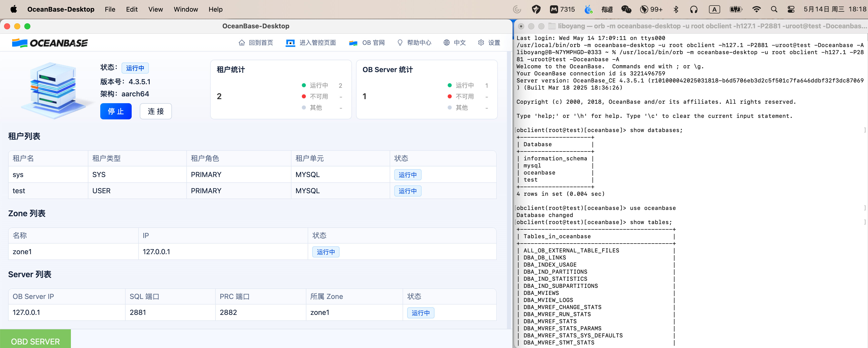Open the Apple menu

(13, 9)
